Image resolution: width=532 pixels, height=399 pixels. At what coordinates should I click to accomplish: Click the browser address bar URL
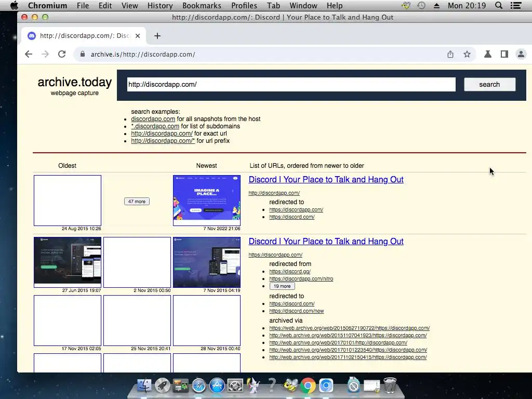tap(143, 54)
